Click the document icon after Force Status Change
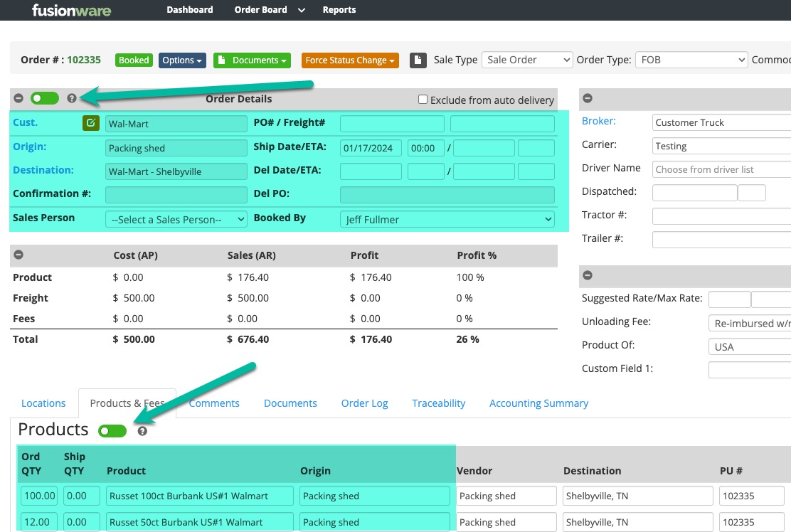Viewport: 791px width, 532px height. click(418, 60)
